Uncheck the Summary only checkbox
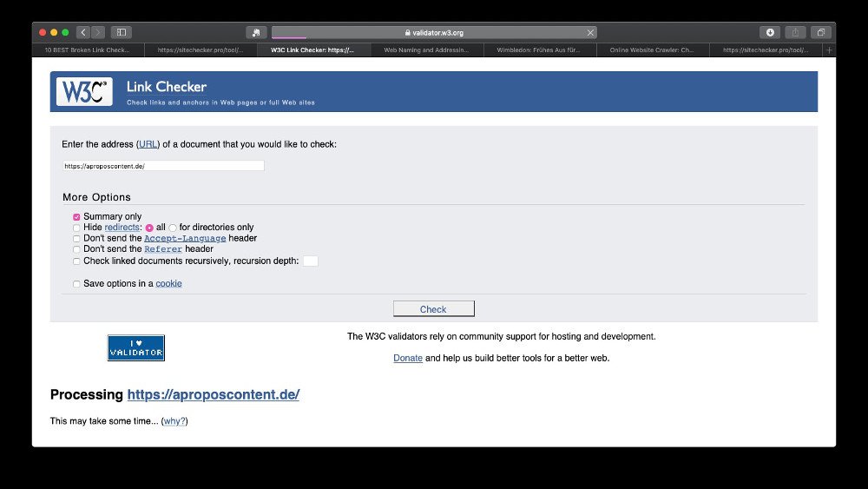Viewport: 868px width, 489px height. tap(76, 217)
